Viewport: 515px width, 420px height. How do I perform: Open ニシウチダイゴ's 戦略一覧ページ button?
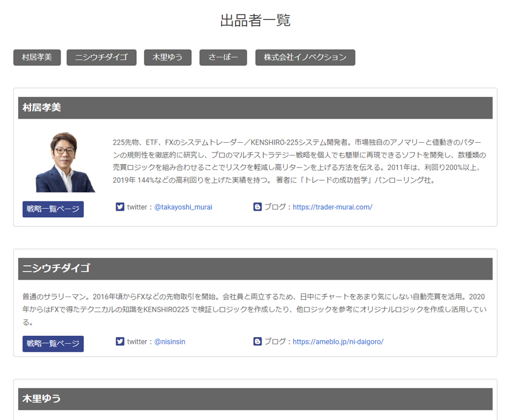53,344
